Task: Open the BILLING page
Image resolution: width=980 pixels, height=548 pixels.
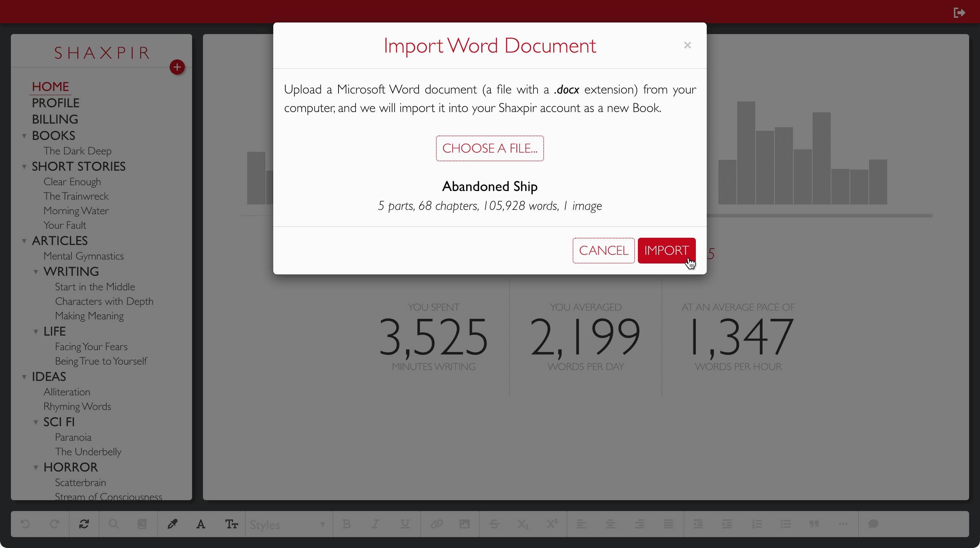Action: (x=55, y=119)
